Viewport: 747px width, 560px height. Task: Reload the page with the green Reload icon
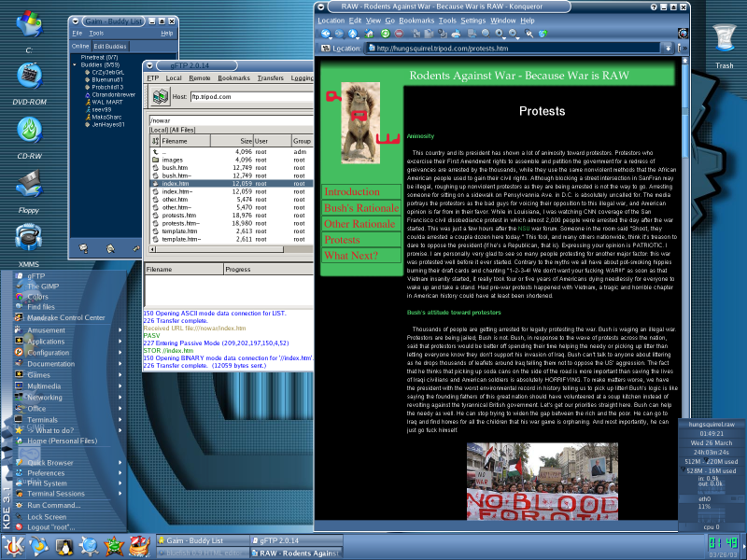[385, 34]
